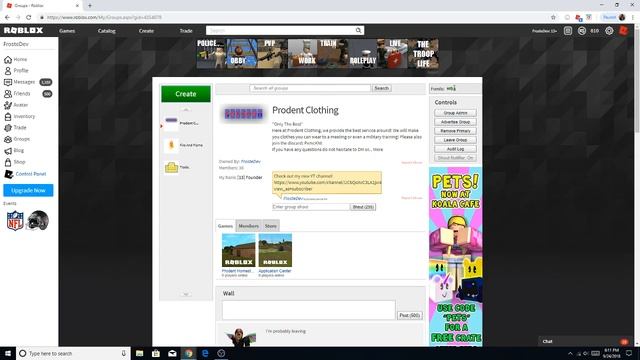Click the search magnifier icon in header
640x360 pixels.
[x=358, y=31]
